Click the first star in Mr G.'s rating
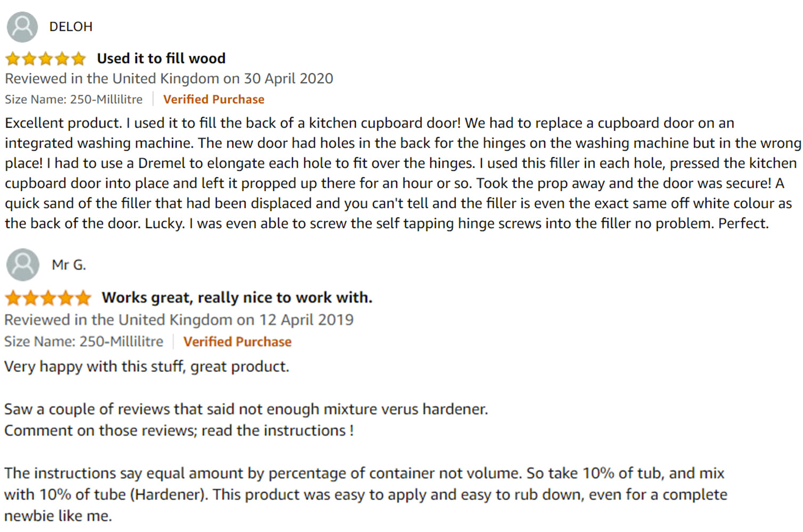 point(13,298)
